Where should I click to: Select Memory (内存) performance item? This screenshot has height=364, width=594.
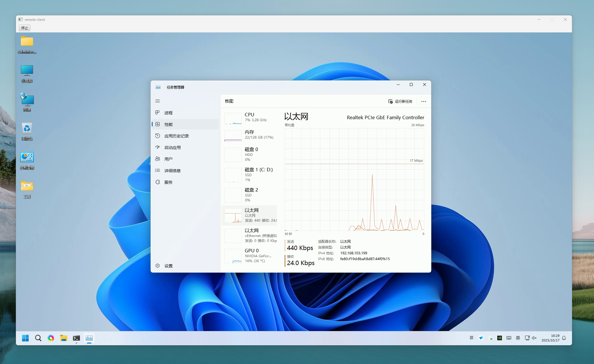pos(250,135)
